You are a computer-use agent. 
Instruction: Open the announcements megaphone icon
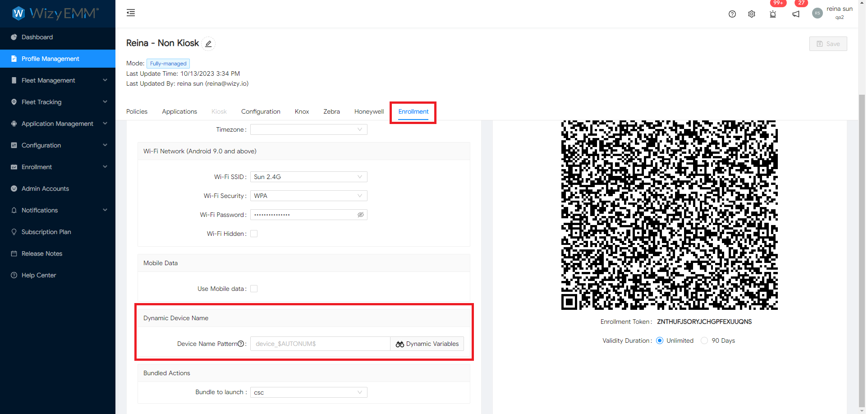[x=796, y=14]
